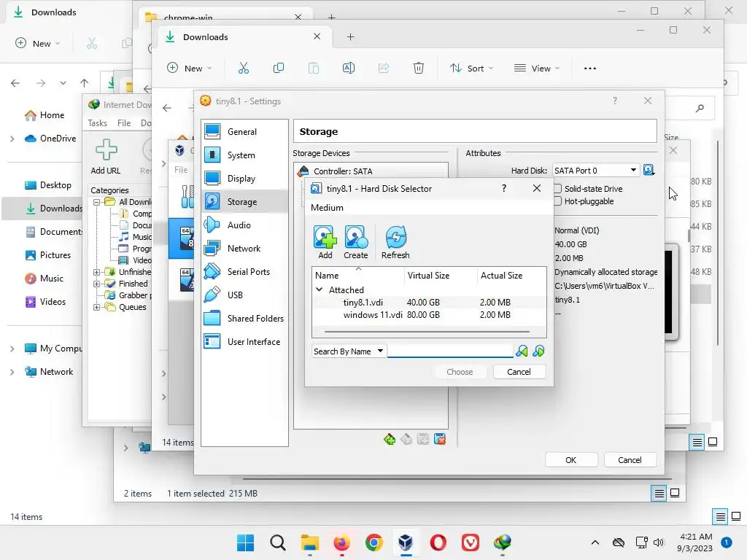Open Audio settings category
Image resolution: width=747 pixels, height=560 pixels.
point(244,225)
